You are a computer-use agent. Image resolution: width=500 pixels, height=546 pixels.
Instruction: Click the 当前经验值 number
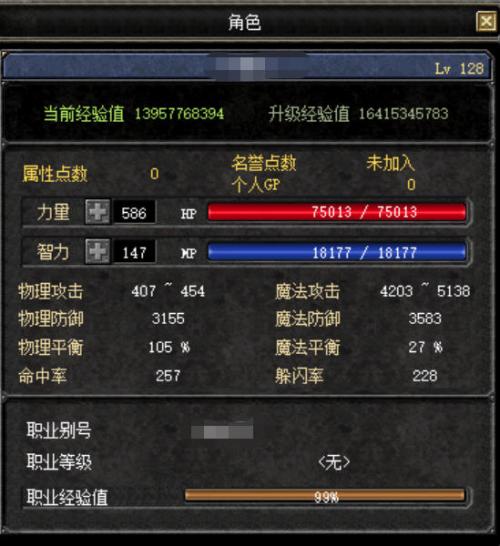coord(179,114)
